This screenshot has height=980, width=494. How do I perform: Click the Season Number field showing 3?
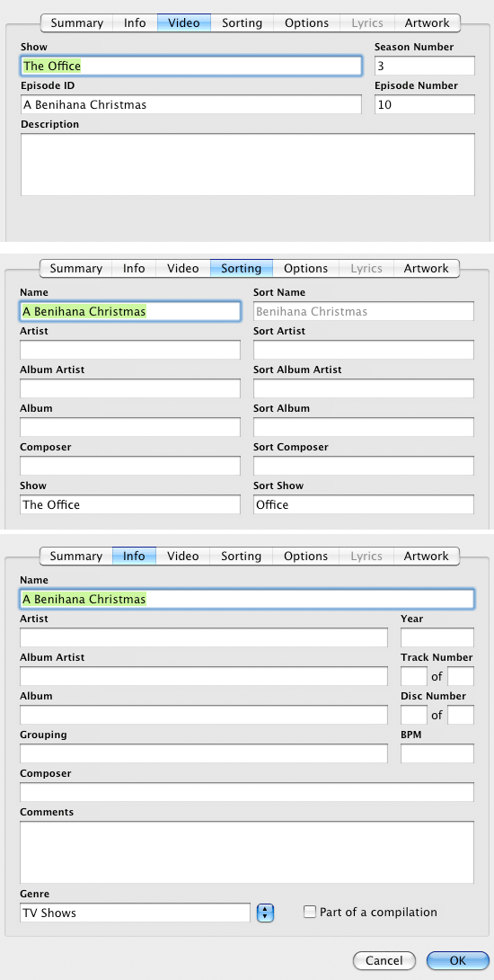pyautogui.click(x=425, y=66)
